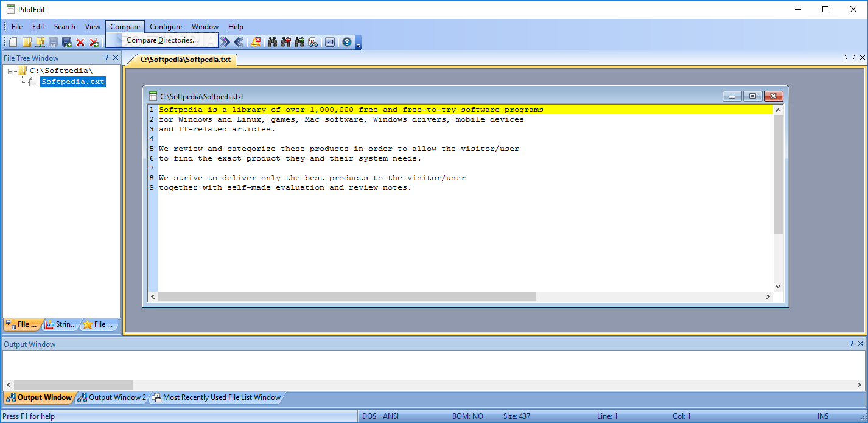Close the active document tab X
This screenshot has width=868, height=423.
coord(863,57)
